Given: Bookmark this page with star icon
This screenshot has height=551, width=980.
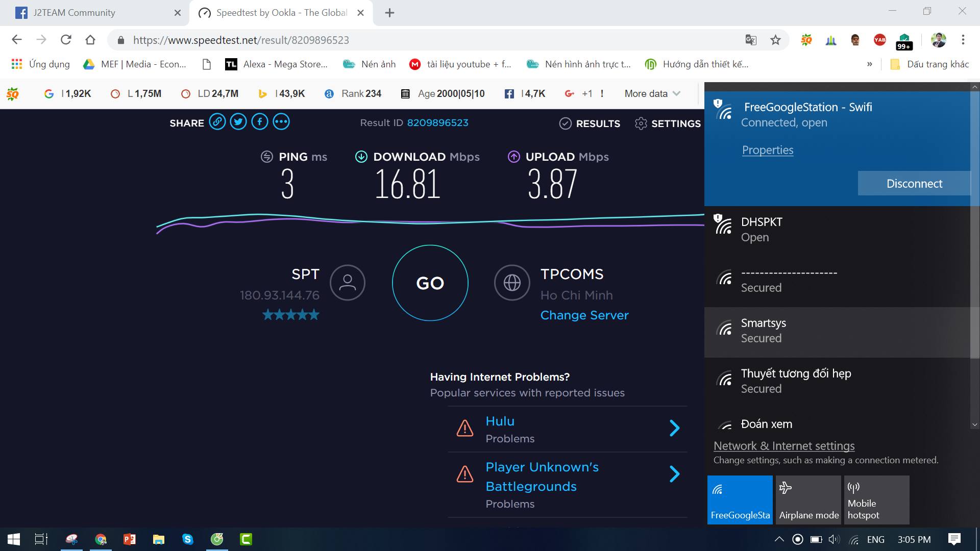Looking at the screenshot, I should point(775,40).
